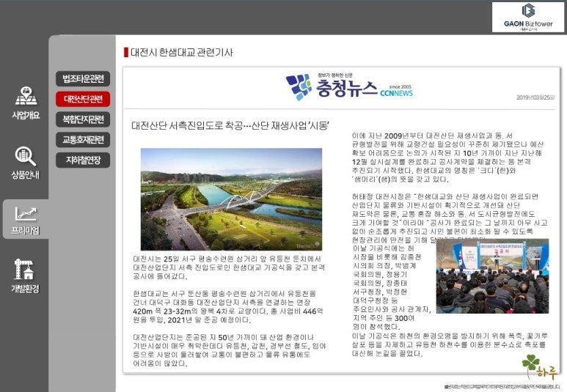Select the red 대전산단관련 button
The height and width of the screenshot is (392, 567).
point(83,99)
